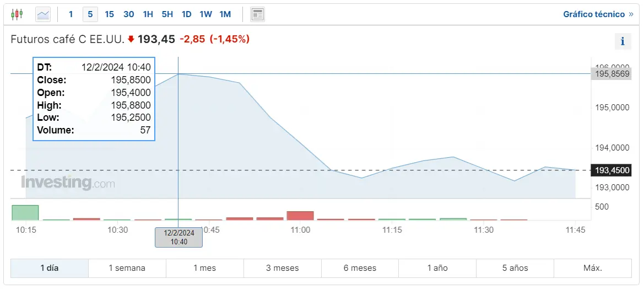
Task: Select the 1 semana range tab
Action: [127, 269]
